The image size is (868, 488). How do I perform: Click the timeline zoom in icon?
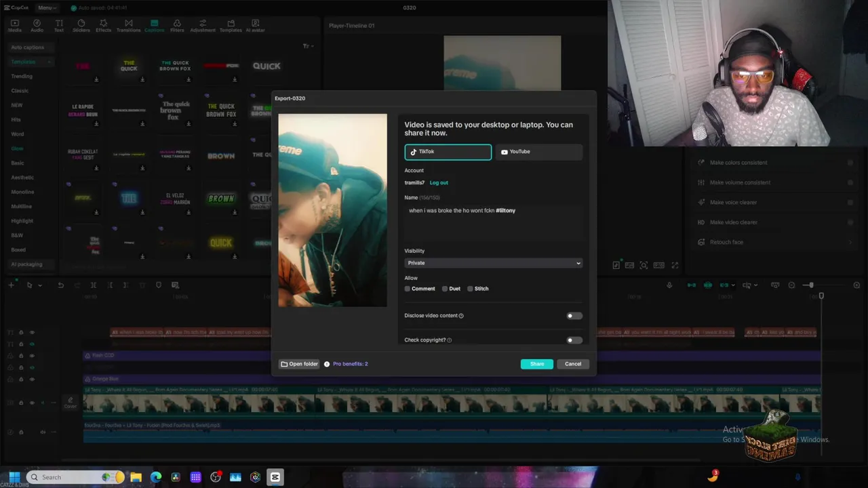[x=856, y=285]
